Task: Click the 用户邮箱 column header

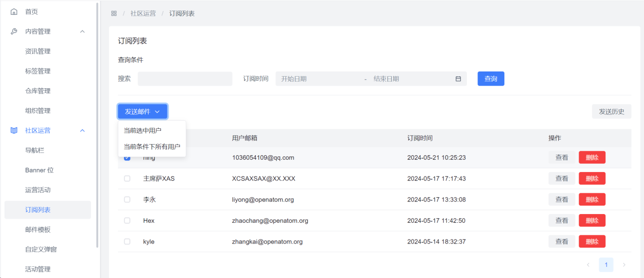Action: click(x=245, y=138)
